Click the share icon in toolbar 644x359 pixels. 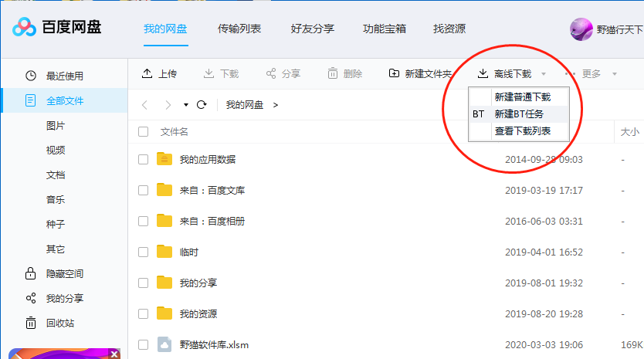[271, 73]
